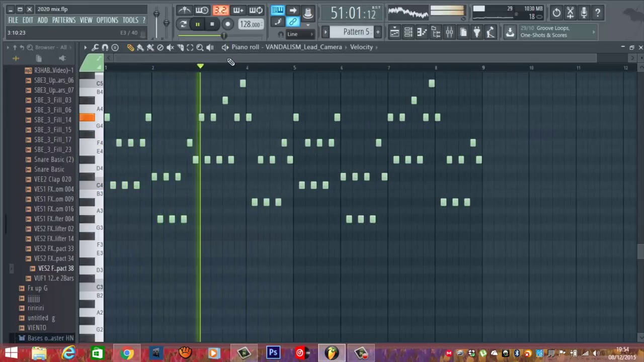Open the ADD menu

[42, 20]
